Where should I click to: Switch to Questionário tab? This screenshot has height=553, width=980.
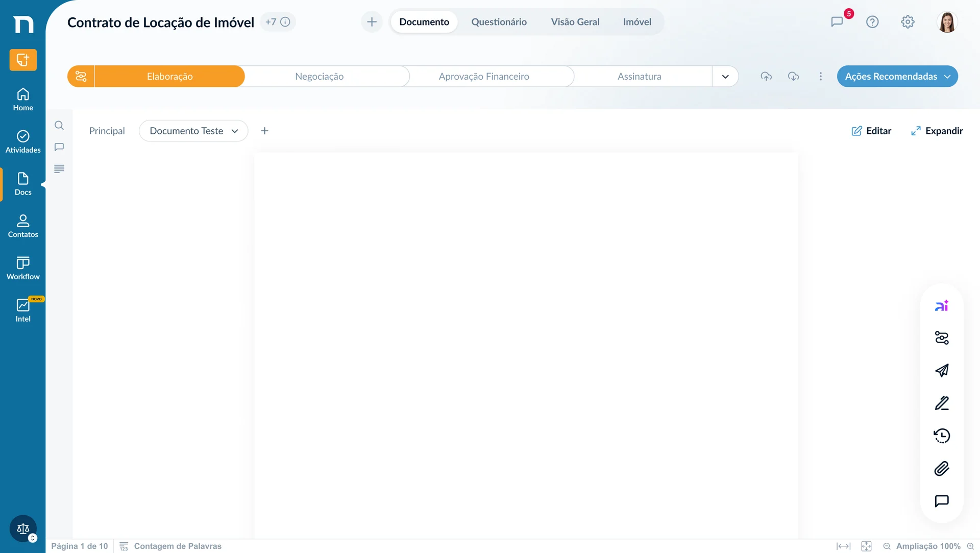click(x=499, y=22)
